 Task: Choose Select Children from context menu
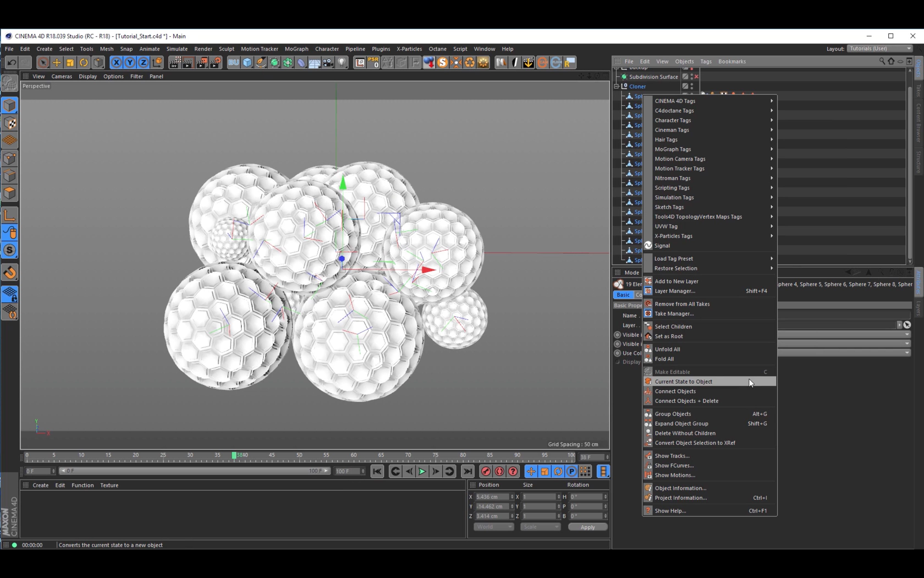710,326
